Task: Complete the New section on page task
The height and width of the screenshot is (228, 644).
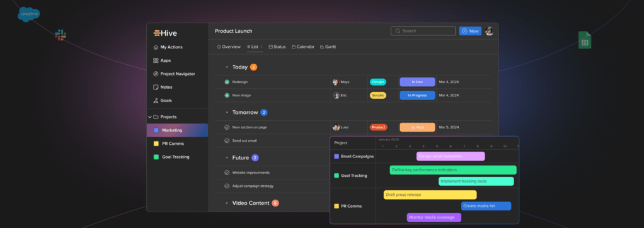Action: [x=227, y=127]
